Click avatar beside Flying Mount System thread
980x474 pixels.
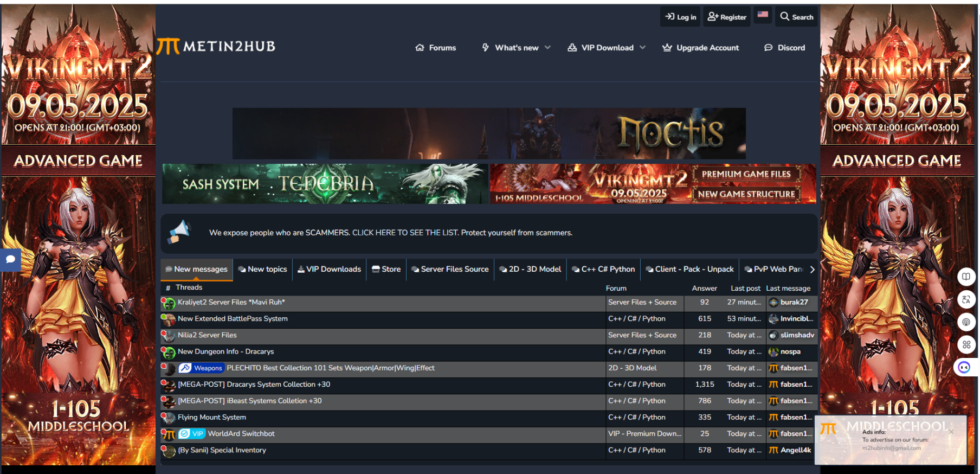[x=169, y=418]
